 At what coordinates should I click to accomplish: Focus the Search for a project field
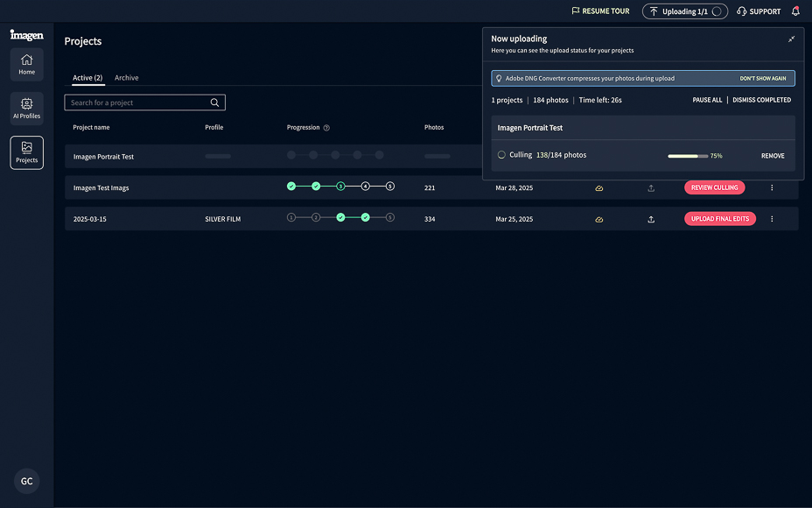(x=144, y=102)
